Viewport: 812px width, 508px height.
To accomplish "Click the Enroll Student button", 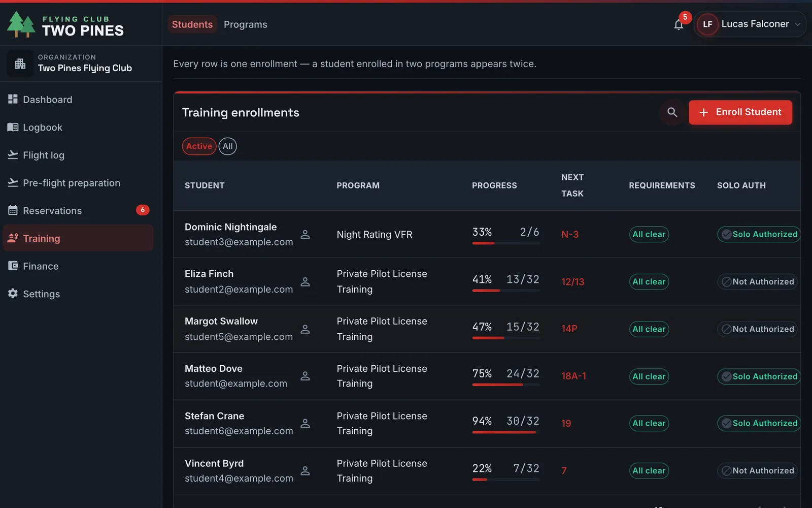I will (x=740, y=112).
